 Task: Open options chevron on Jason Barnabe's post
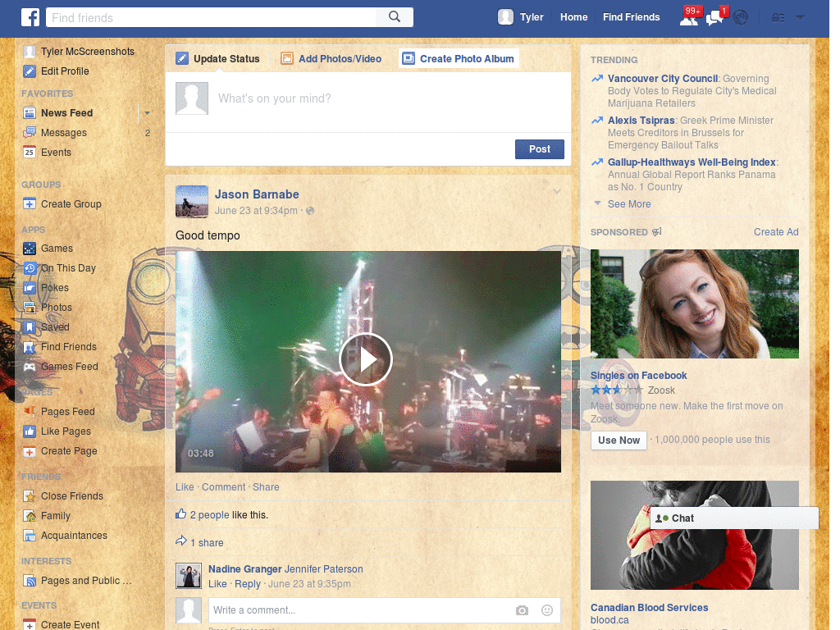pyautogui.click(x=557, y=189)
